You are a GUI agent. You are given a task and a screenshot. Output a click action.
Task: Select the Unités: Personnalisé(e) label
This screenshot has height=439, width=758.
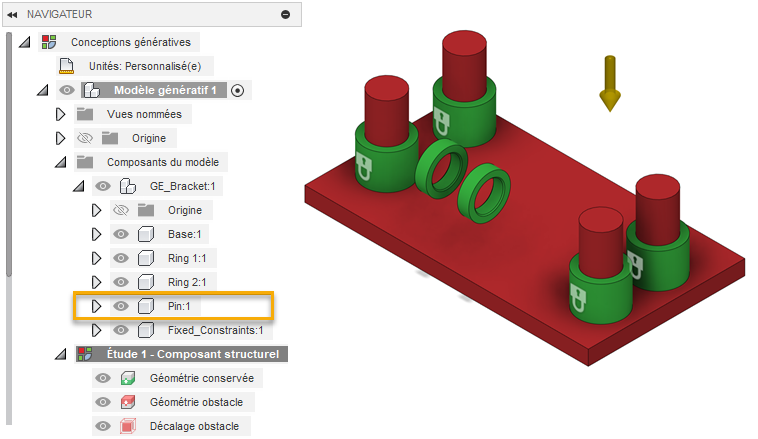[145, 66]
